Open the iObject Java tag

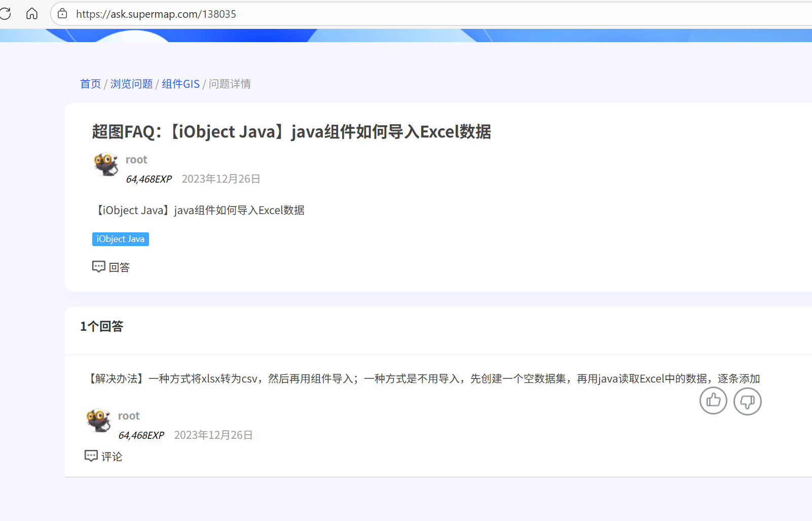(121, 239)
